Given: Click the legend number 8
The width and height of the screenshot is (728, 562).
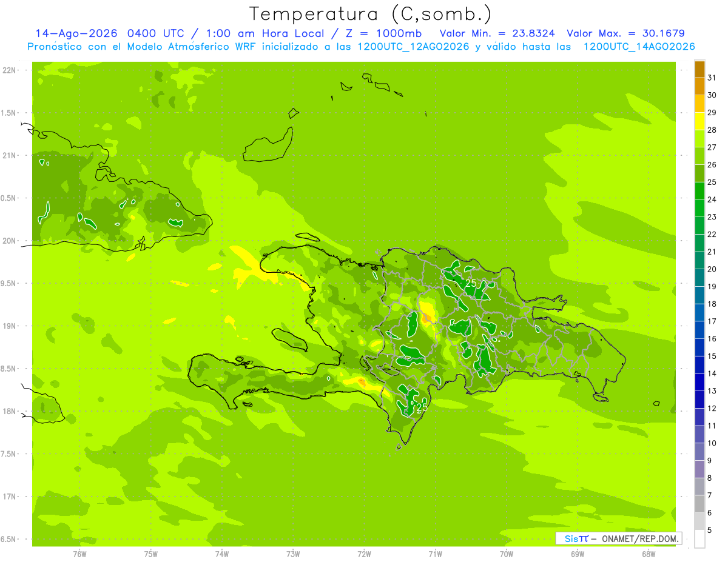Looking at the screenshot, I should [x=710, y=478].
